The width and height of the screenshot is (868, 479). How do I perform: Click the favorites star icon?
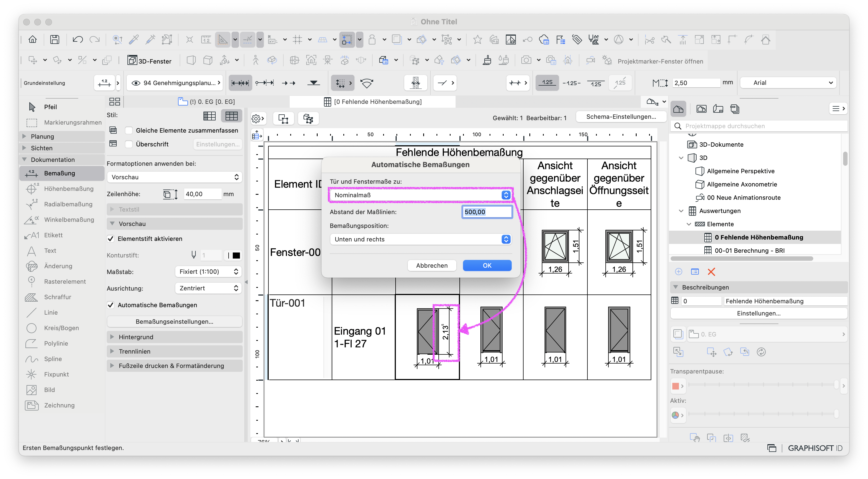[477, 40]
